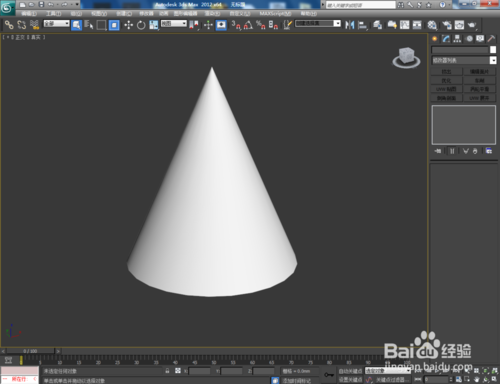Open the named selection sets dropdown

point(318,24)
